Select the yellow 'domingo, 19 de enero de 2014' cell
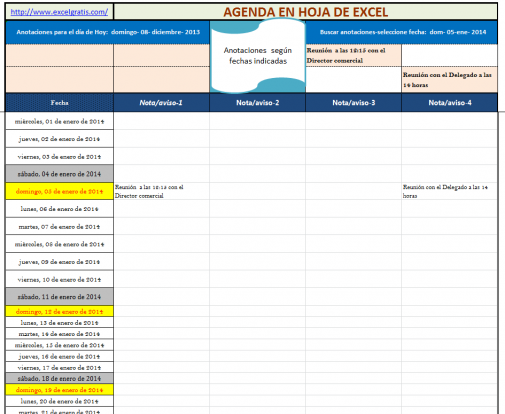This screenshot has width=505, height=414. click(59, 390)
